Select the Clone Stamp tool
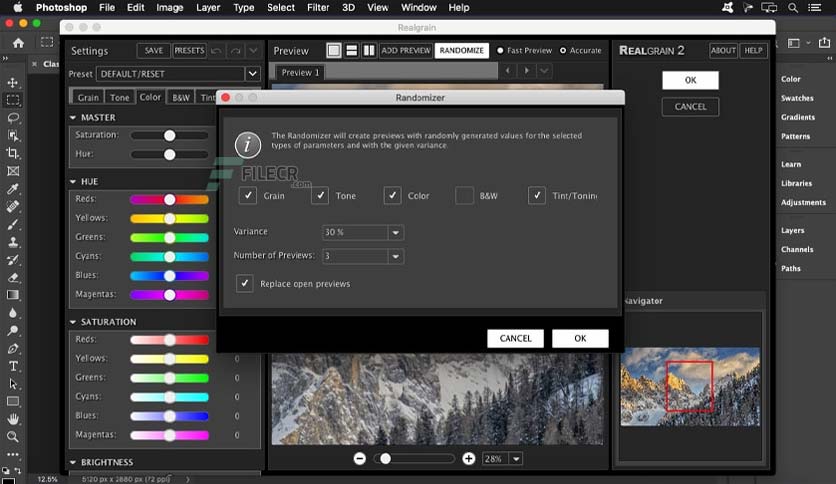836x484 pixels. tap(13, 242)
